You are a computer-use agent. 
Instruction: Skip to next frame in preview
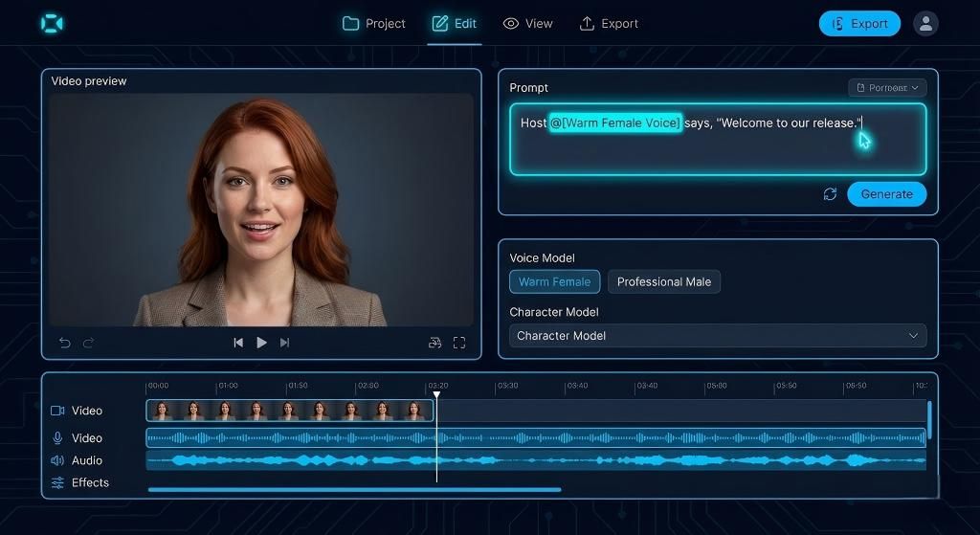point(284,343)
